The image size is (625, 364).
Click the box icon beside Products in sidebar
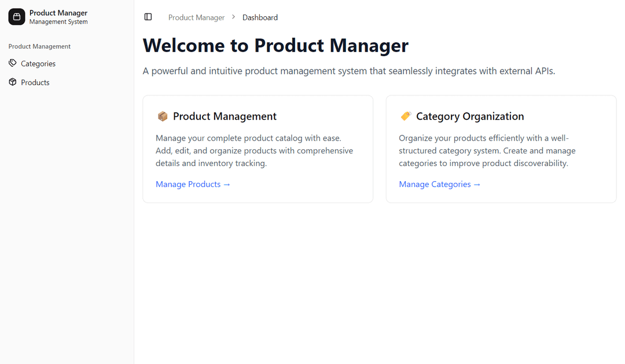[13, 82]
